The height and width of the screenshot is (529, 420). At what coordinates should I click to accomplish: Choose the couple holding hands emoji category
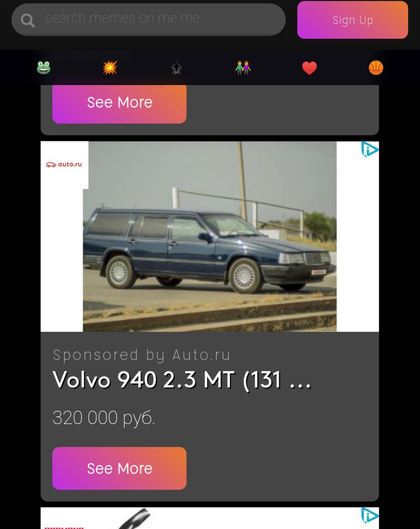(243, 67)
